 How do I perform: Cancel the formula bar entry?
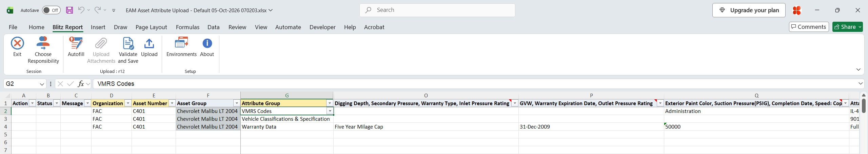point(60,84)
